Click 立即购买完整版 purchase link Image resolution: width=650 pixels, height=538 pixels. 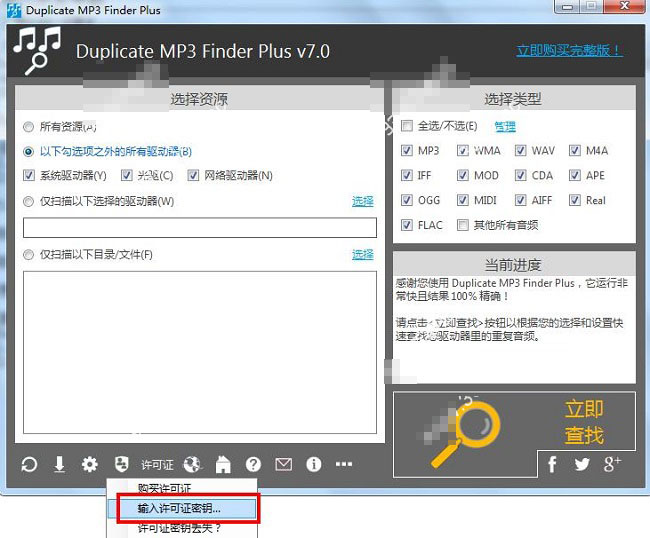pyautogui.click(x=569, y=51)
